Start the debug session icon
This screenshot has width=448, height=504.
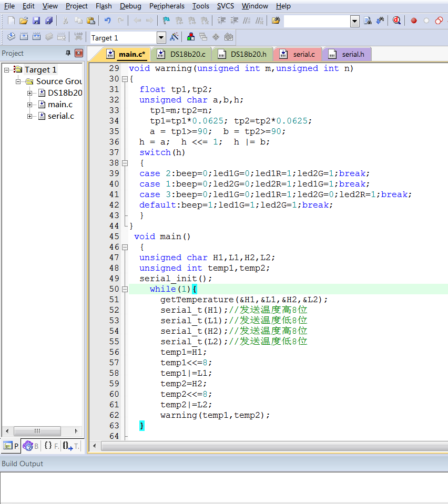coord(396,20)
